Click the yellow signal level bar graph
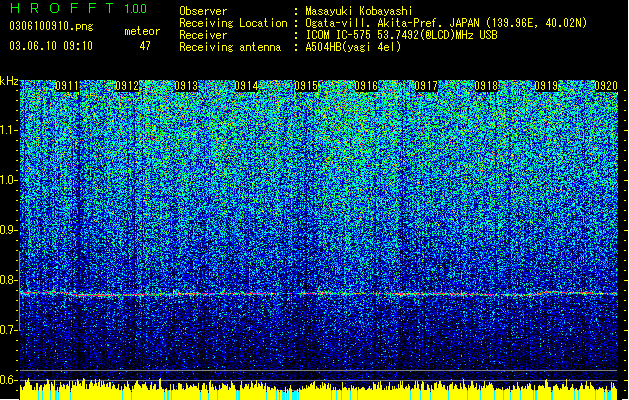 pos(319,390)
